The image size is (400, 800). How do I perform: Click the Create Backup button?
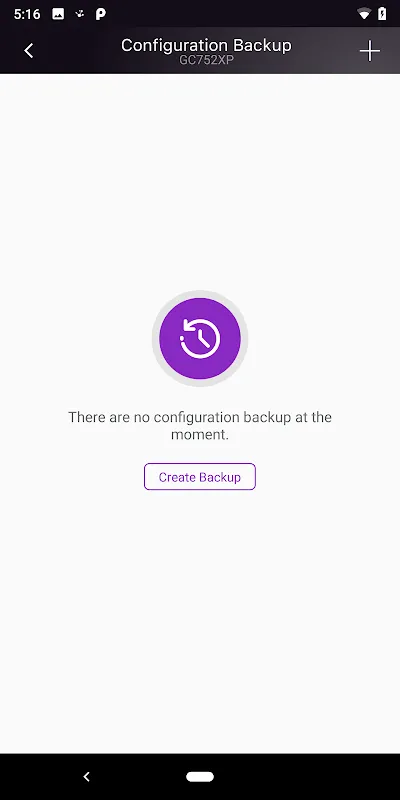pyautogui.click(x=199, y=477)
